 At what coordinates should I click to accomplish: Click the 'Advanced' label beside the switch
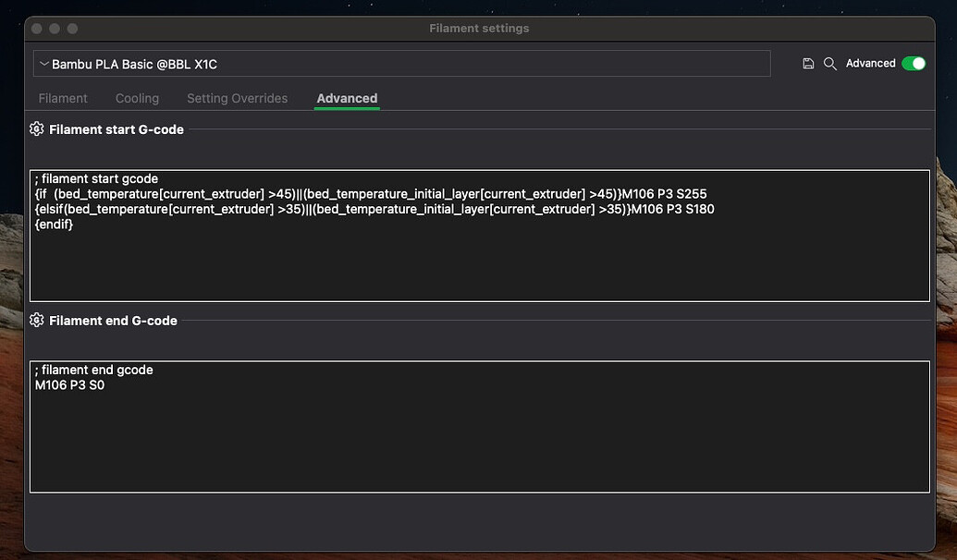tap(870, 64)
